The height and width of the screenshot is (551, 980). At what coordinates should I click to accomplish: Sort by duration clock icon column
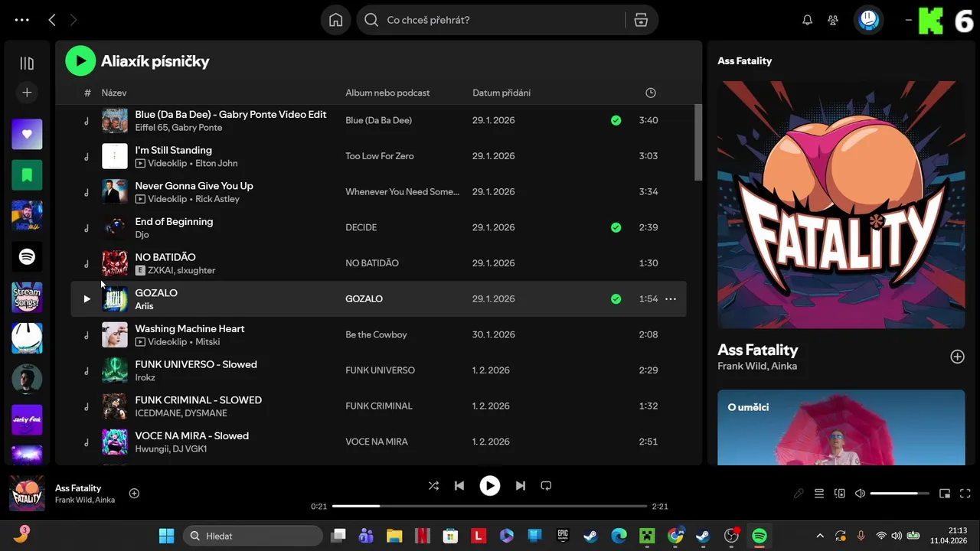click(650, 93)
